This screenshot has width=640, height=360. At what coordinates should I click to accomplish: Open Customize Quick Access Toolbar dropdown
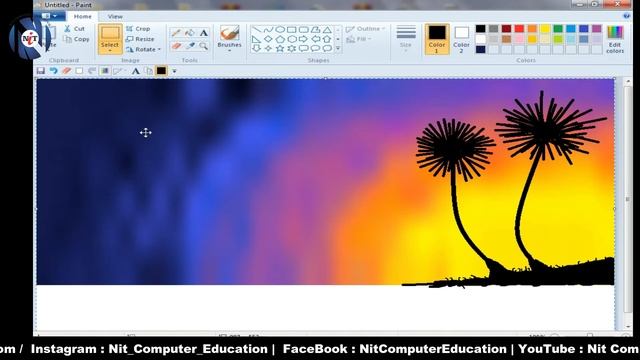tap(174, 71)
